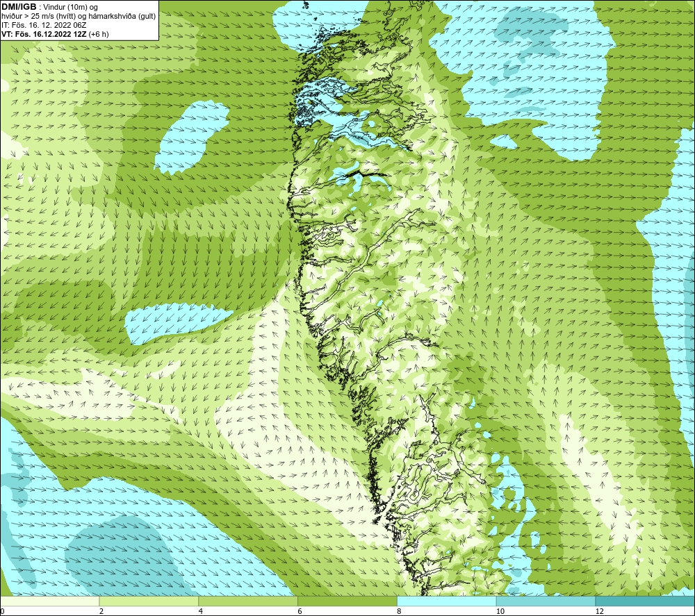Pick the dark green 6–8 color bar segment

point(347,601)
